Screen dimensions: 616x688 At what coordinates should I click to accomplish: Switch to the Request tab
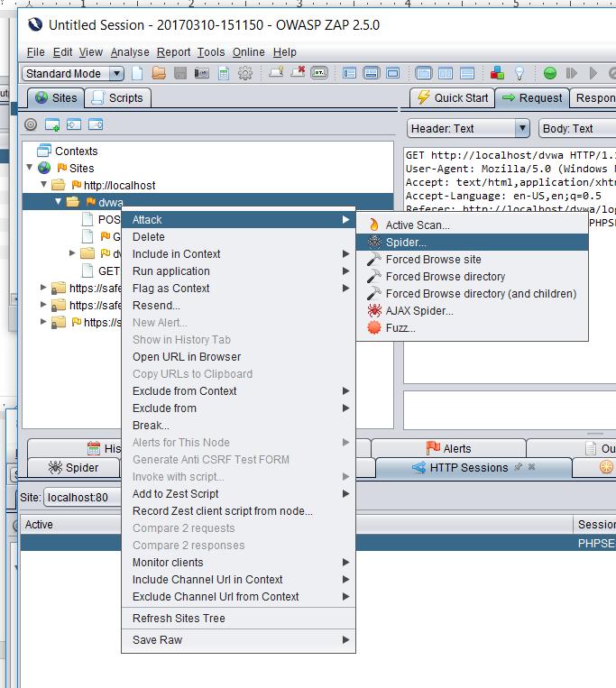pyautogui.click(x=532, y=98)
